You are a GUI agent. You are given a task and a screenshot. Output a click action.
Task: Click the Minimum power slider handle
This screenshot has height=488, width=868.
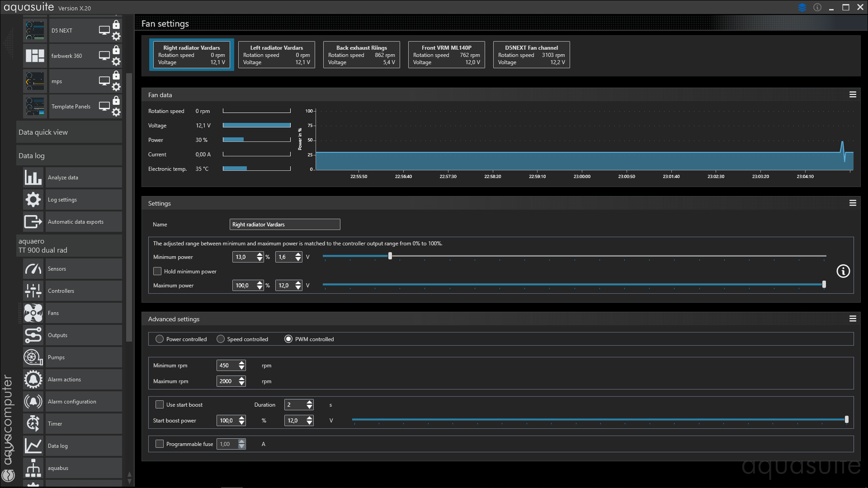click(390, 256)
